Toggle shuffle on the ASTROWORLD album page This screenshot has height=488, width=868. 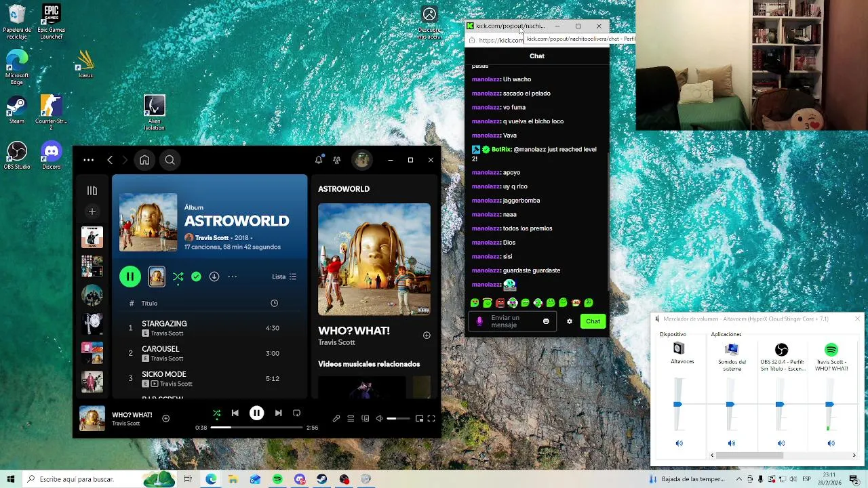point(178,277)
